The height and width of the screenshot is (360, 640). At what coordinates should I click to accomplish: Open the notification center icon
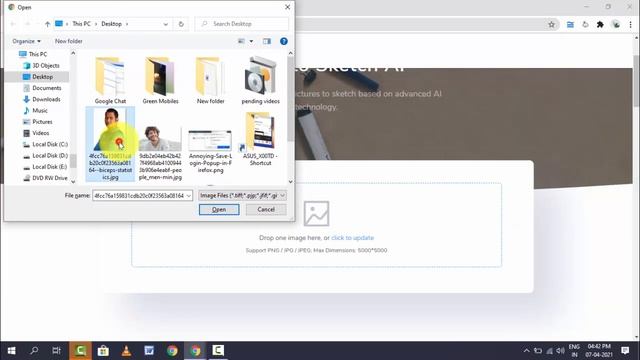(625, 351)
